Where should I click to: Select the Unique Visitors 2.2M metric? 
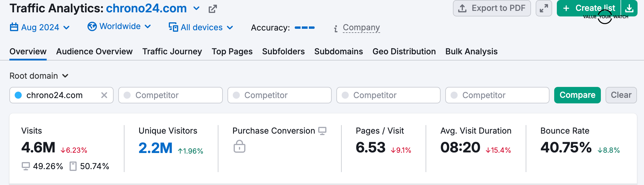coord(155,148)
